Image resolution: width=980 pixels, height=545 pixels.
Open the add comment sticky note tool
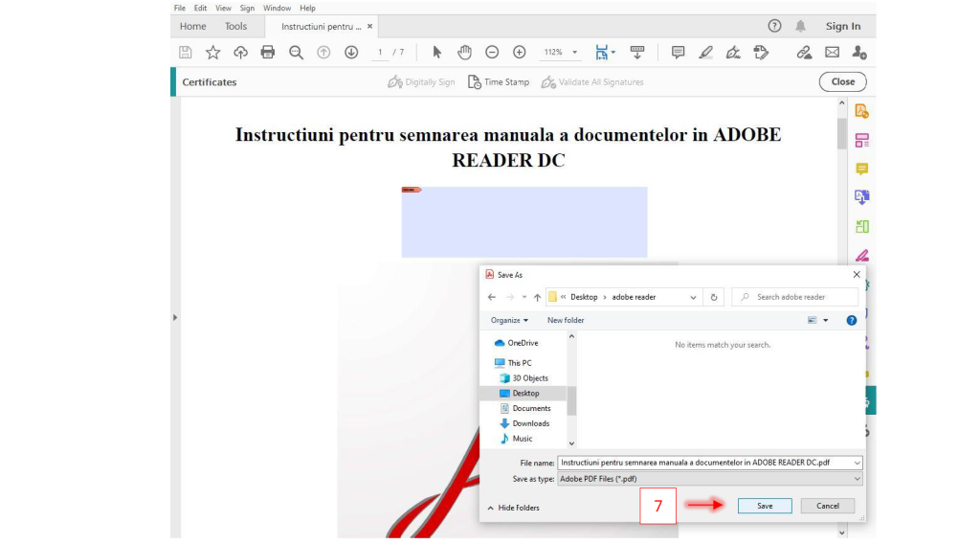[x=678, y=53]
